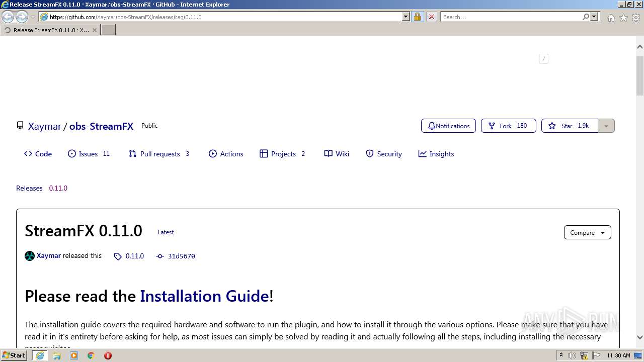The image size is (644, 362).
Task: Click the repository book icon
Action: point(20,126)
